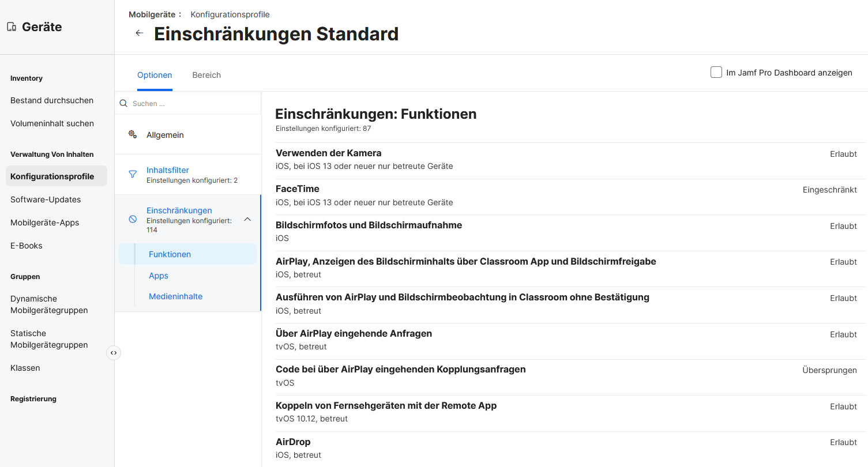868x467 pixels.
Task: Open the Medieninhalte subsection
Action: (x=175, y=296)
